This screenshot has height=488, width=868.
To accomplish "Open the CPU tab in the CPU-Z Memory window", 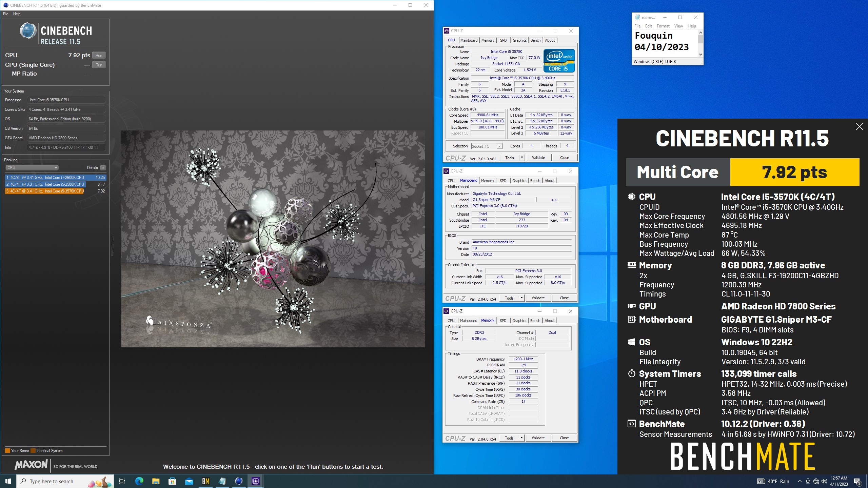I will (451, 321).
